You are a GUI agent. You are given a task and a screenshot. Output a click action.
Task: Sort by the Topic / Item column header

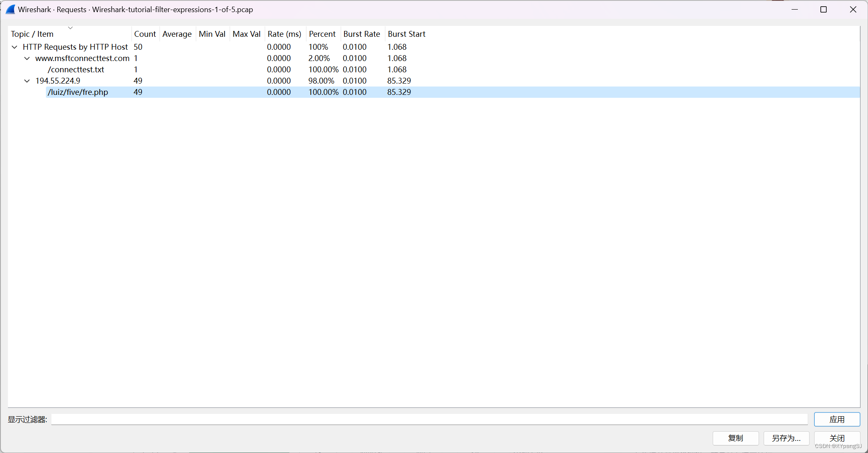(x=70, y=34)
